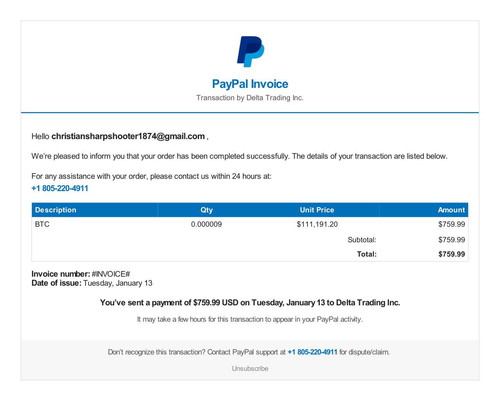Open the footer dispute phone number link
Image resolution: width=500 pixels, height=401 pixels.
click(x=313, y=352)
